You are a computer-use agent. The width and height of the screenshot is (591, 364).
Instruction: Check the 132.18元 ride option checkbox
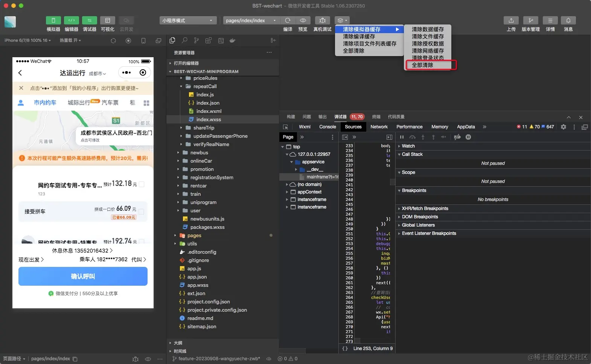142,184
